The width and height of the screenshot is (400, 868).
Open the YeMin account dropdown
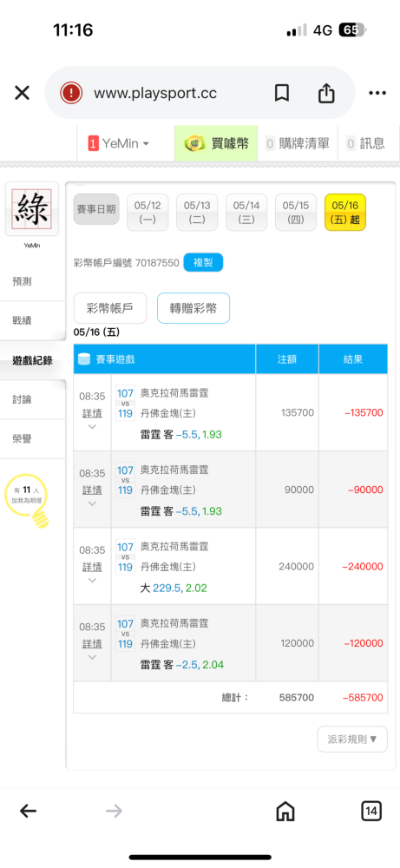(119, 144)
